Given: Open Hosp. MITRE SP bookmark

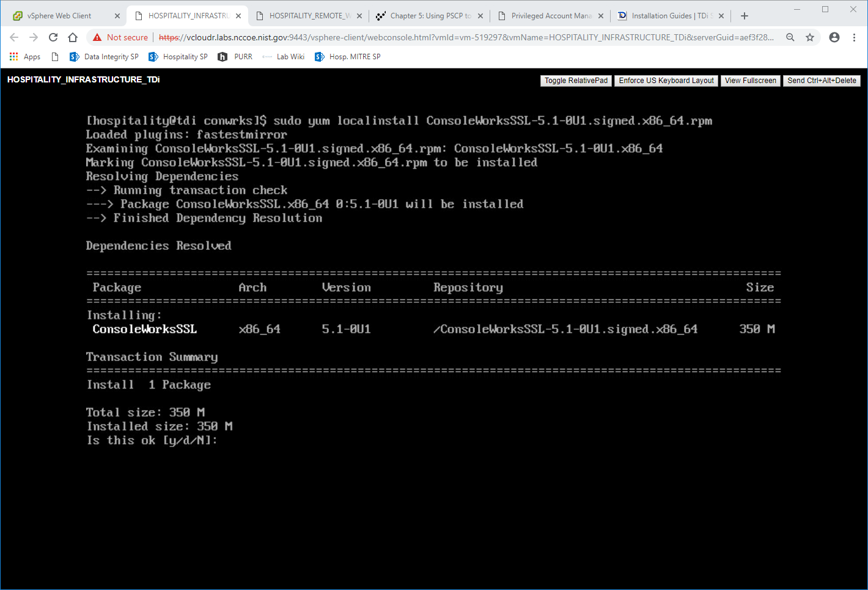Looking at the screenshot, I should [348, 57].
